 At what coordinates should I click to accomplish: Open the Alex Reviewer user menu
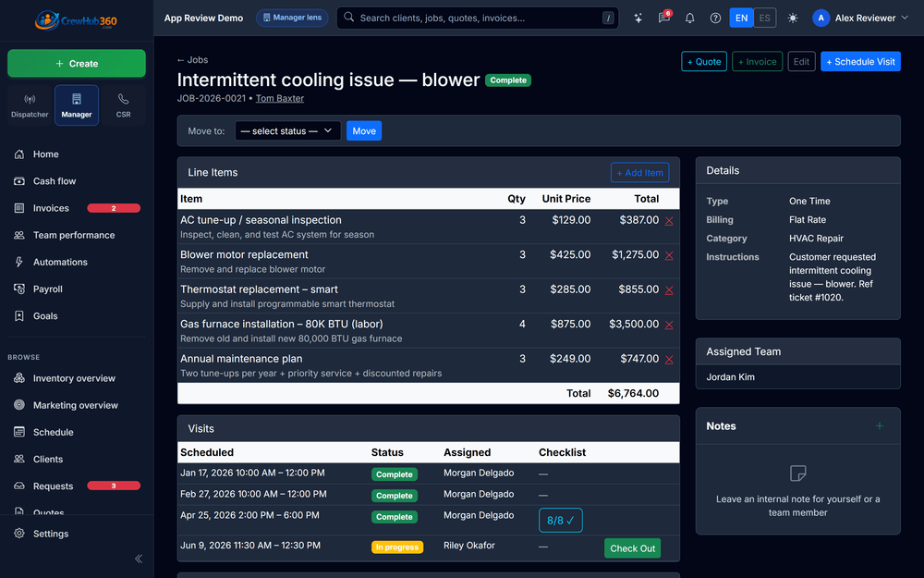click(860, 18)
